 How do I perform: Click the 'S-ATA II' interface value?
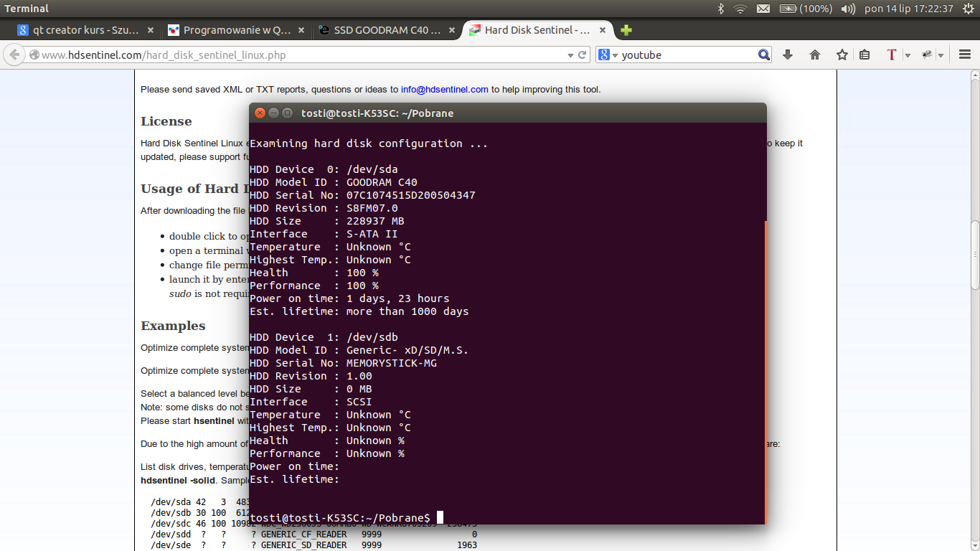[372, 234]
